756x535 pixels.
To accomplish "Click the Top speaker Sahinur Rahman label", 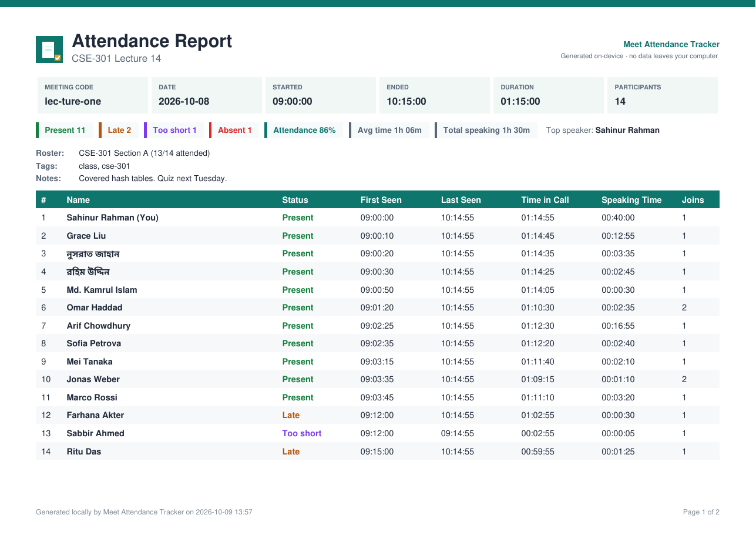I will pos(603,130).
